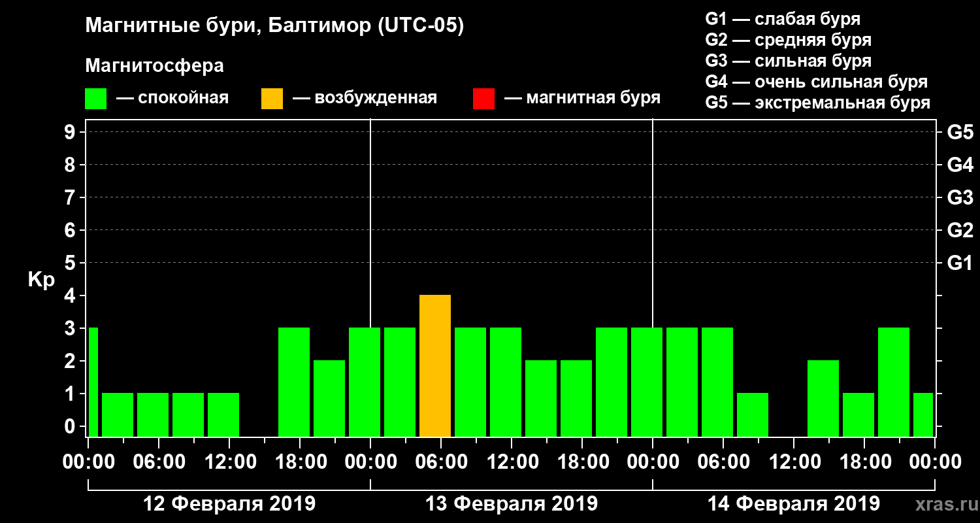Click the '14 Февраля 2019' date label
980x523 pixels.
tap(794, 504)
